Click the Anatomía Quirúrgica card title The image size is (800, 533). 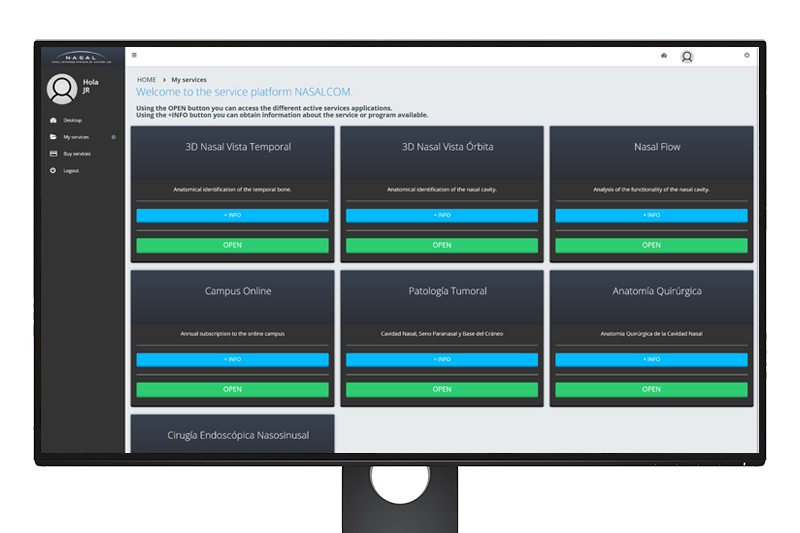click(x=657, y=291)
